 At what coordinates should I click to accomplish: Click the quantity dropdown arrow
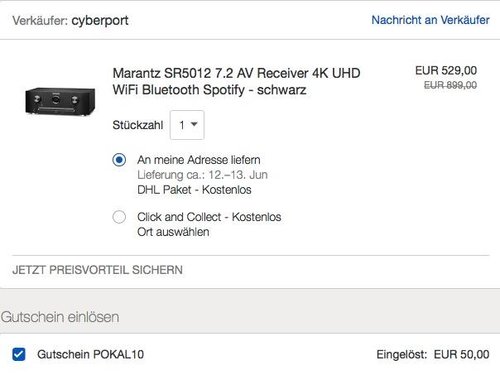click(x=194, y=125)
